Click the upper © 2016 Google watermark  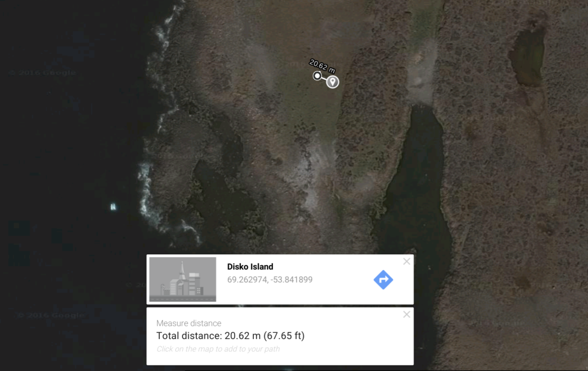tap(42, 73)
